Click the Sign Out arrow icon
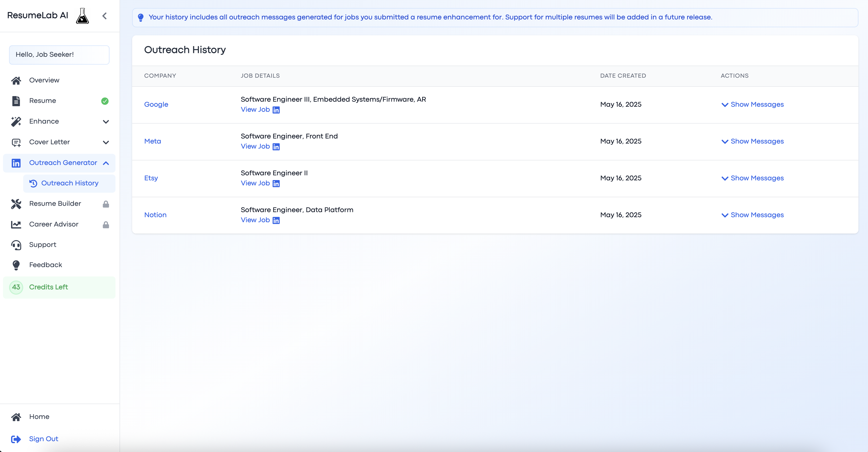Viewport: 868px width, 452px height. (x=16, y=439)
